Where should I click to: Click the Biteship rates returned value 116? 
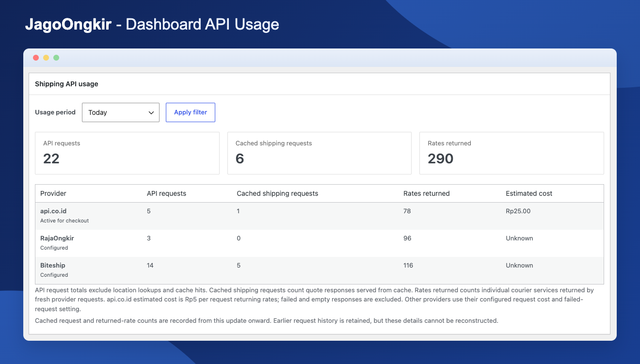coord(408,266)
